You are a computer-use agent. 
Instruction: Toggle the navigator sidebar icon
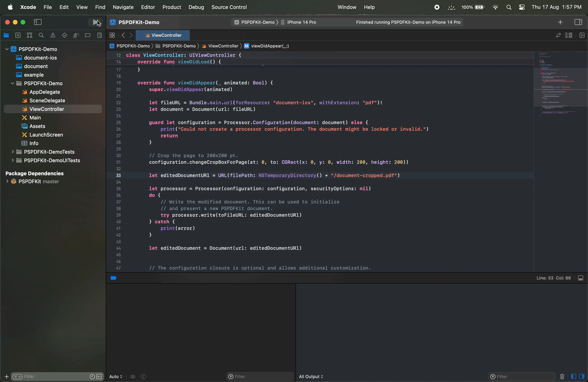tap(38, 22)
